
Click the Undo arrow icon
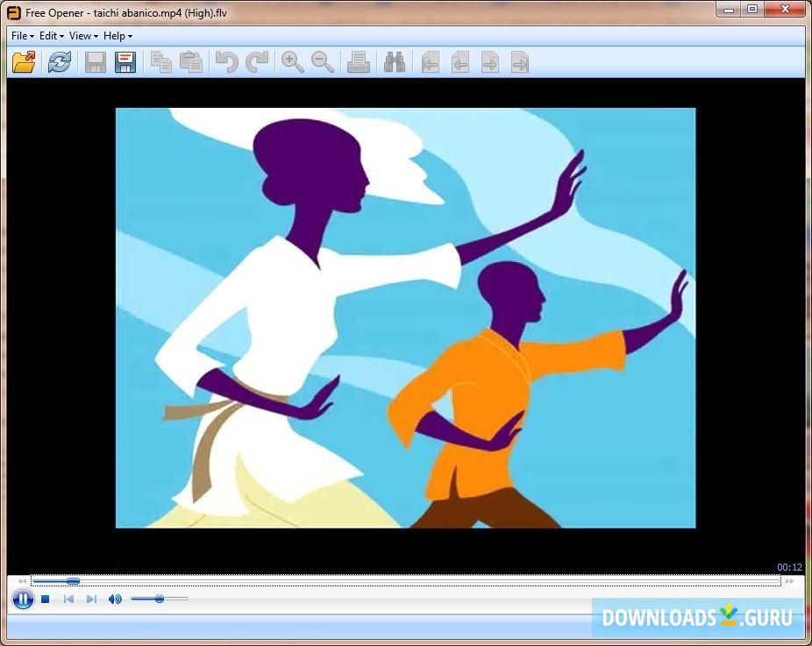tap(226, 62)
